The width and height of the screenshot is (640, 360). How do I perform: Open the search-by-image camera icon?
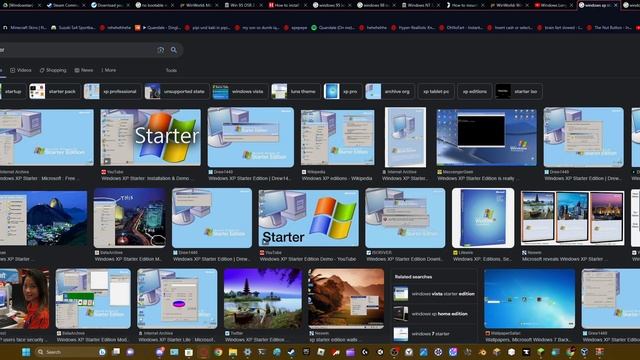point(160,50)
